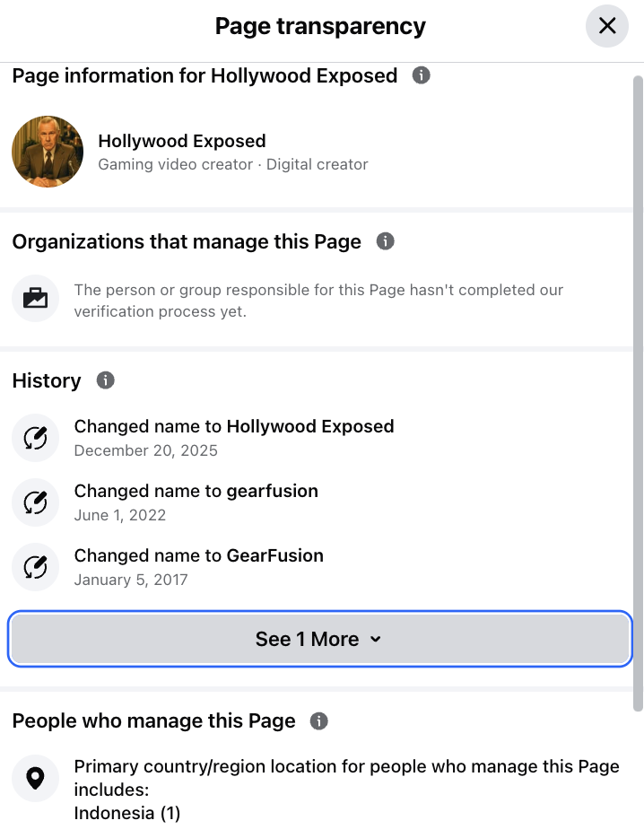Click the December 20, 2025 name-change icon
This screenshot has height=838, width=644.
coord(36,438)
